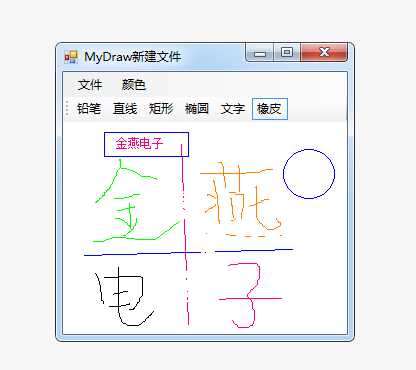416x370 pixels.
Task: Select the 橡皮 eraser tool
Action: click(x=270, y=109)
